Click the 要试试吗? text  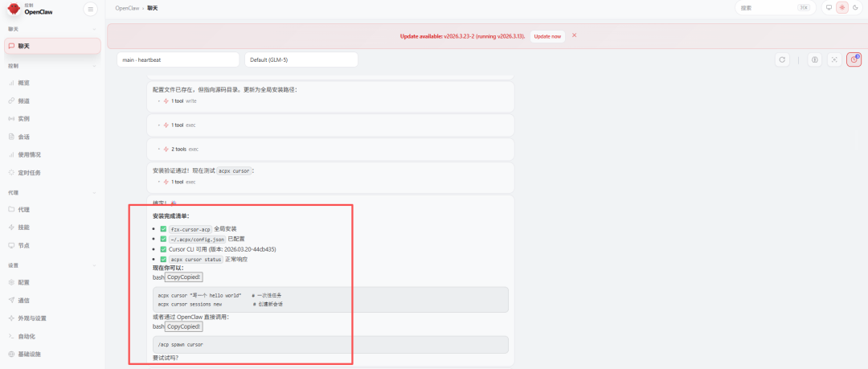click(x=166, y=358)
